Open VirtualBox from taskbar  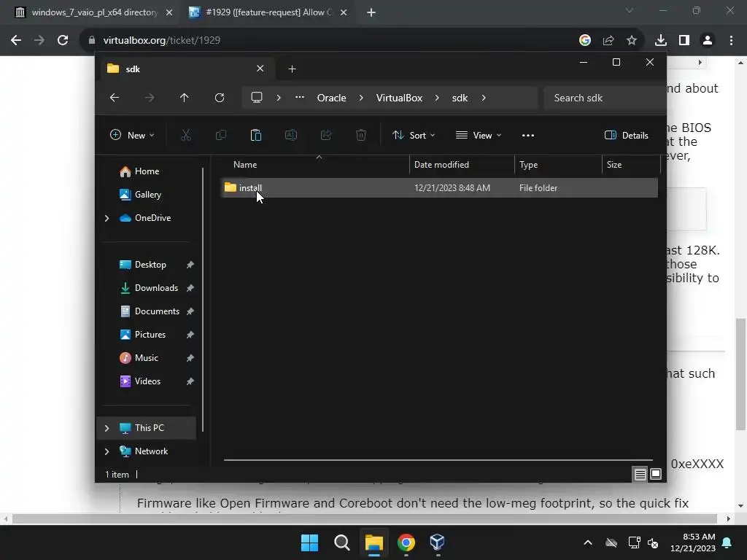point(438,542)
